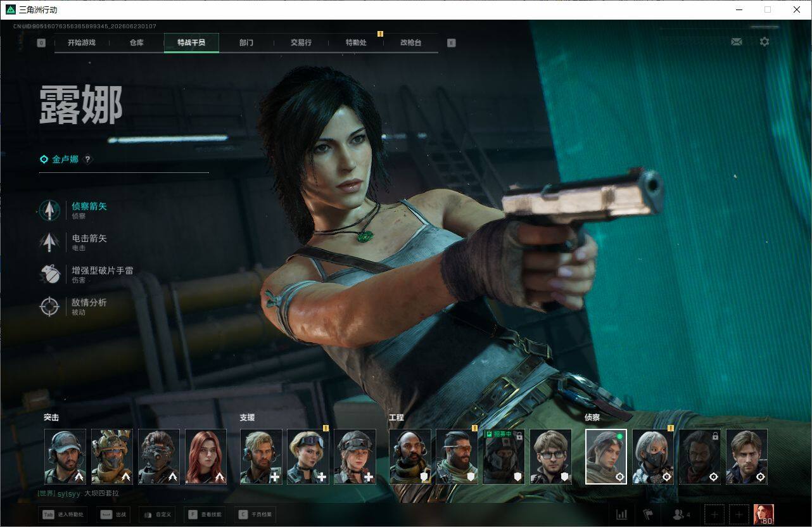The image size is (812, 527).
Task: Click the 工程 category label
Action: [x=396, y=417]
